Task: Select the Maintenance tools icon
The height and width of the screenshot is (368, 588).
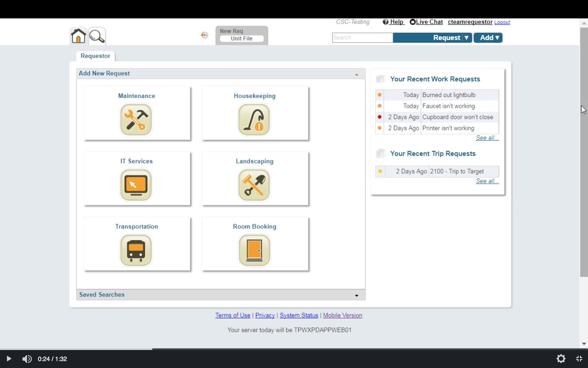Action: tap(136, 120)
